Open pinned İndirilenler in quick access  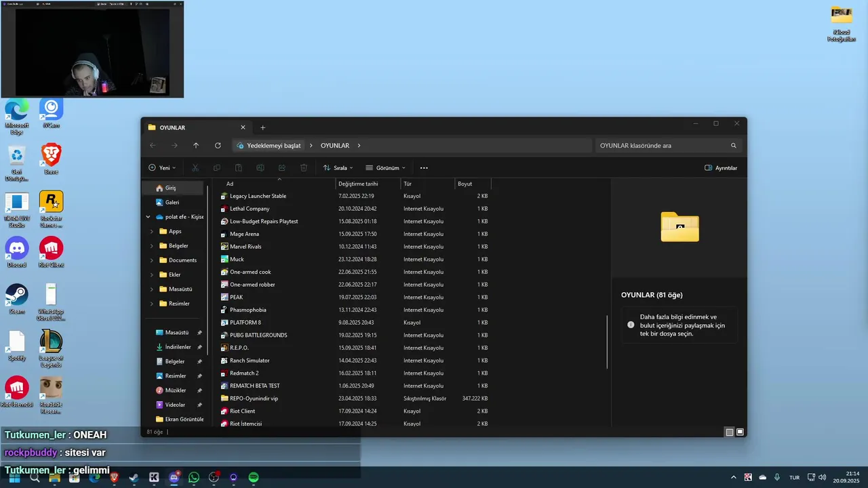click(178, 347)
